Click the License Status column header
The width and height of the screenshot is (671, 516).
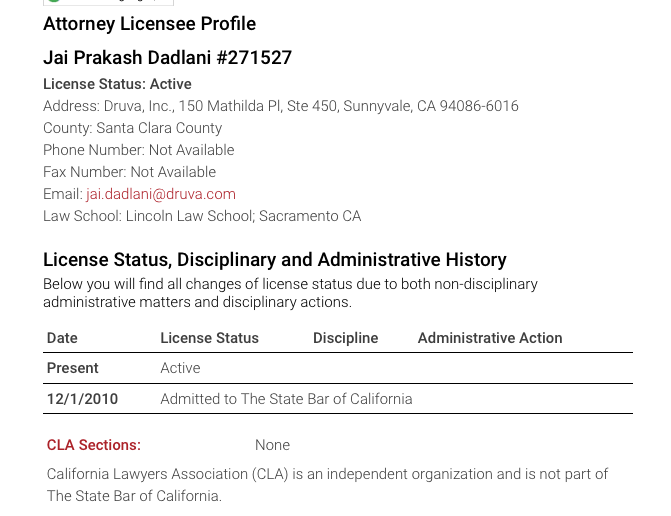(x=209, y=338)
